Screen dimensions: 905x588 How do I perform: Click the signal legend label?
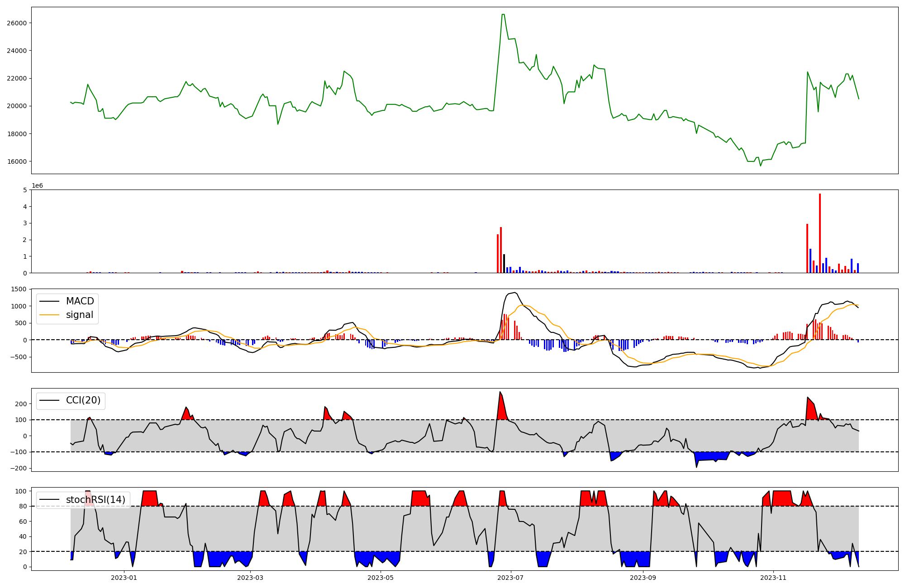pos(79,315)
